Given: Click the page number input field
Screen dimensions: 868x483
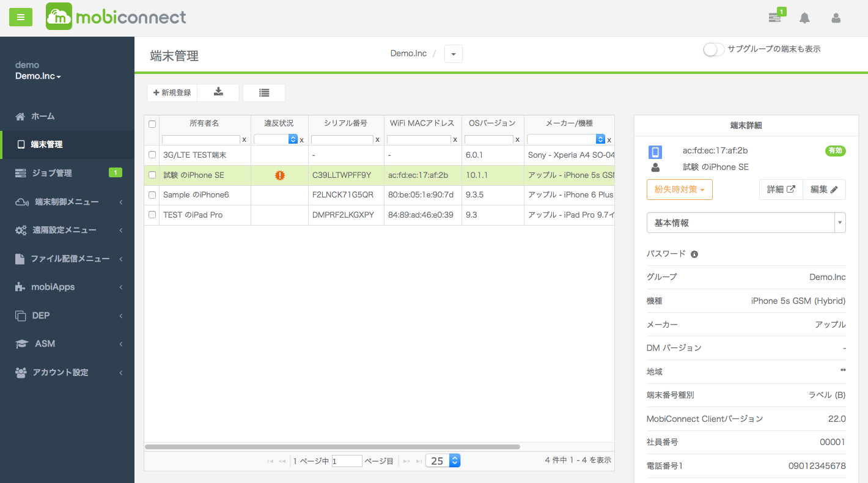Looking at the screenshot, I should coord(347,462).
